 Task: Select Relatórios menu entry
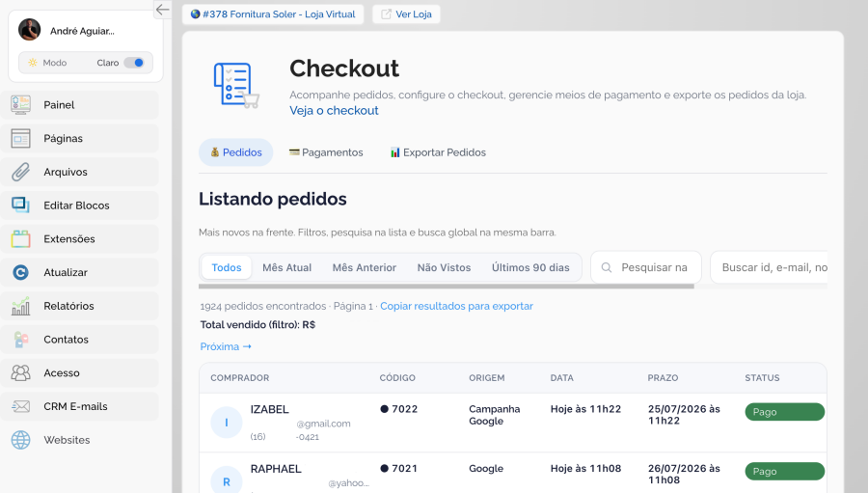(80, 306)
